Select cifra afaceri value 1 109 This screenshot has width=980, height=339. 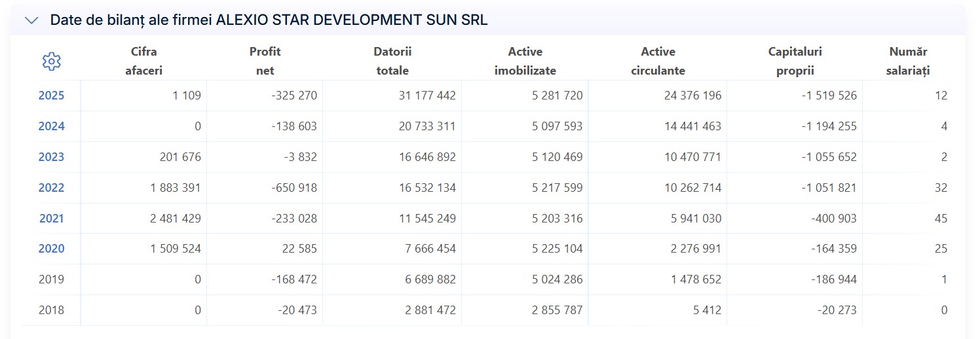187,96
